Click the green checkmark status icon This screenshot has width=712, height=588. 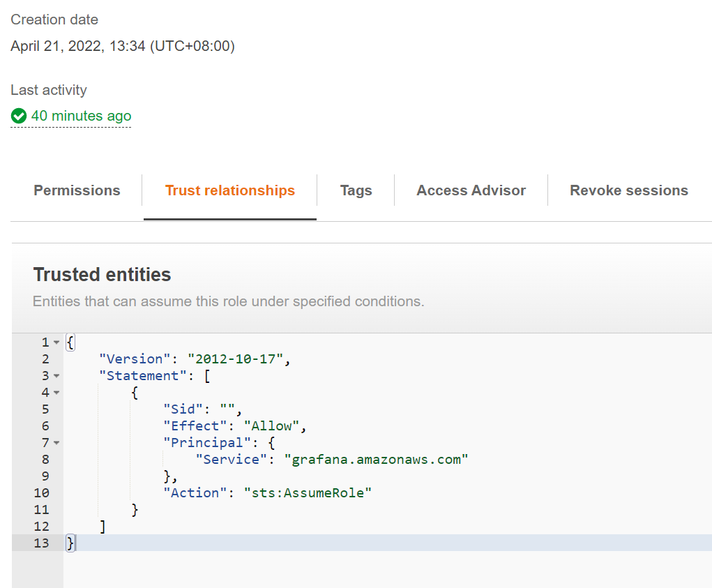click(19, 116)
